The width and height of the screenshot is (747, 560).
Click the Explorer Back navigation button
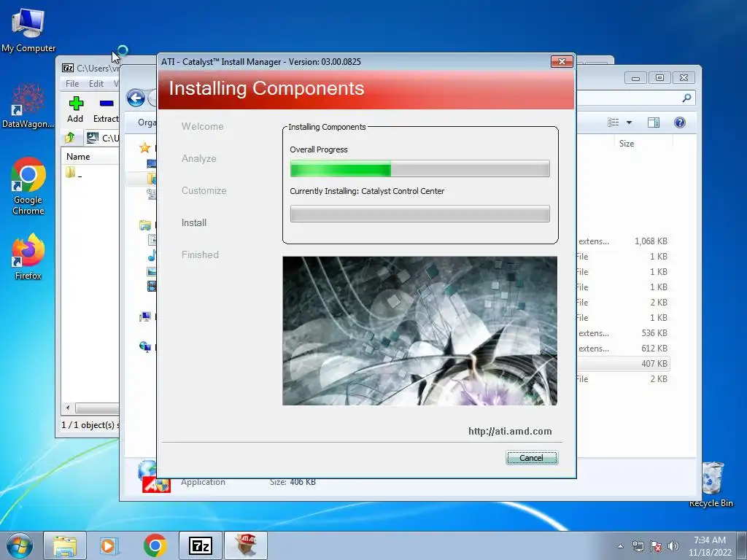(136, 98)
